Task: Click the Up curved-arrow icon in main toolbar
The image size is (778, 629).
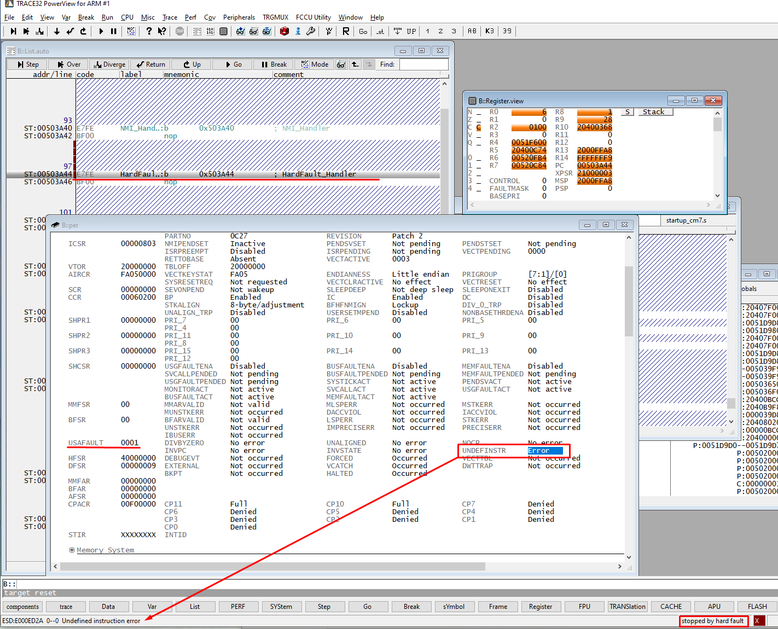Action: coord(83,31)
